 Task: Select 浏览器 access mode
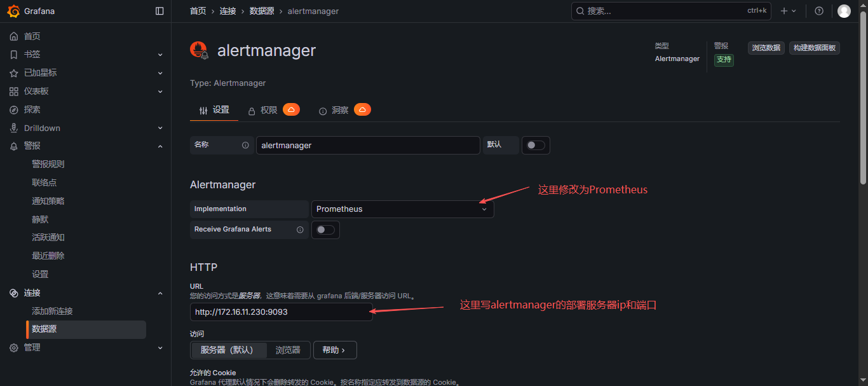pos(288,350)
